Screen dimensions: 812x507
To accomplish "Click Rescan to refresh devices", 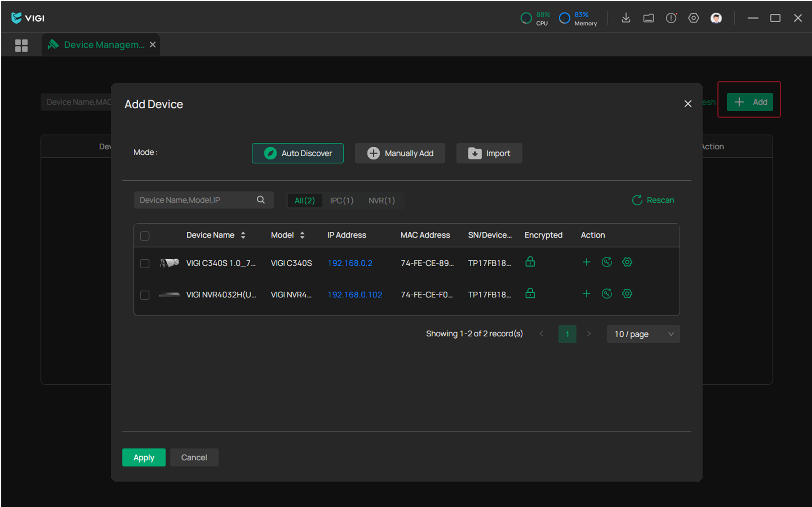I will point(653,200).
